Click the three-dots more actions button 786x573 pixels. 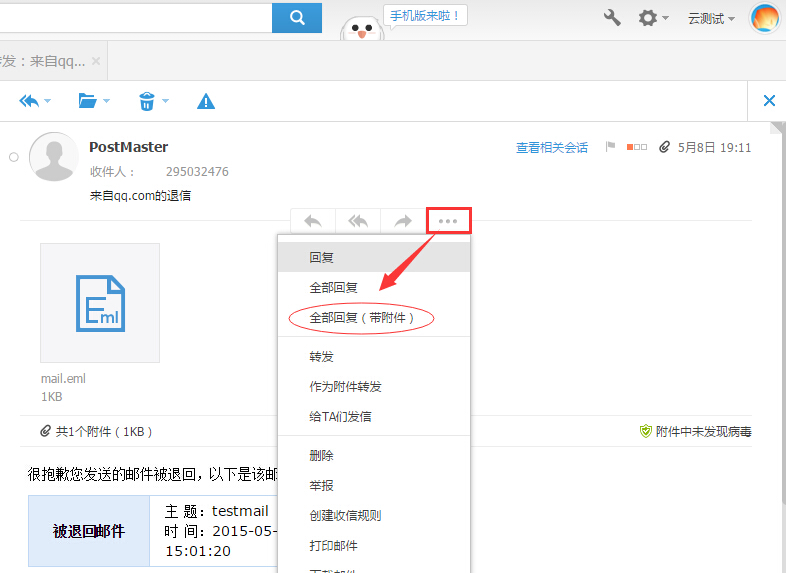tap(448, 221)
